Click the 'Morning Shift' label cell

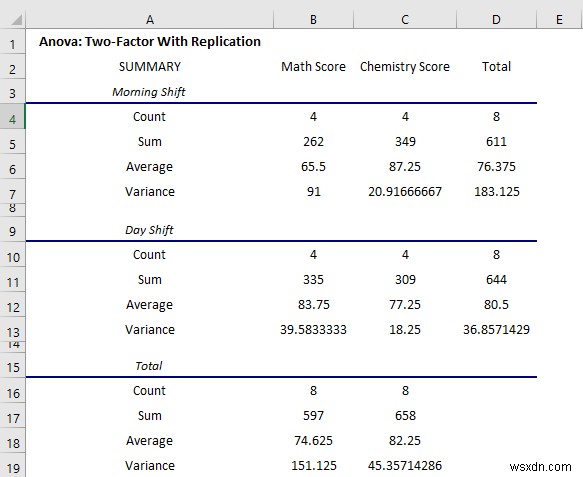149,91
